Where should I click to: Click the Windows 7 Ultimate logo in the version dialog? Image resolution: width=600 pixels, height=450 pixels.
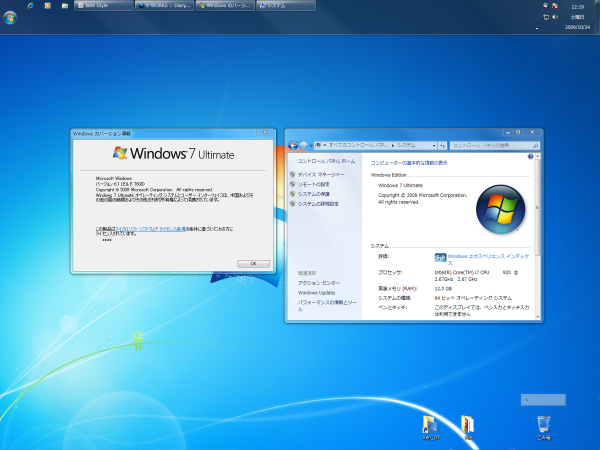click(x=173, y=153)
